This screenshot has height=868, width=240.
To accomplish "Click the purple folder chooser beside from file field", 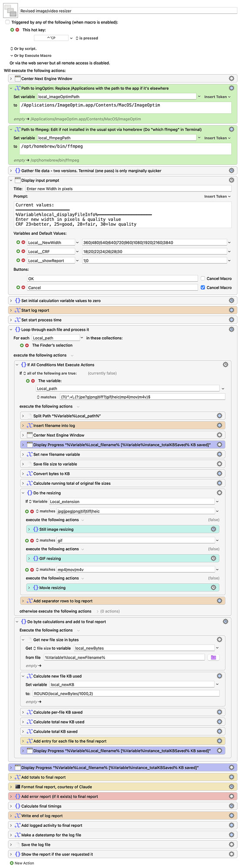I will tap(213, 657).
